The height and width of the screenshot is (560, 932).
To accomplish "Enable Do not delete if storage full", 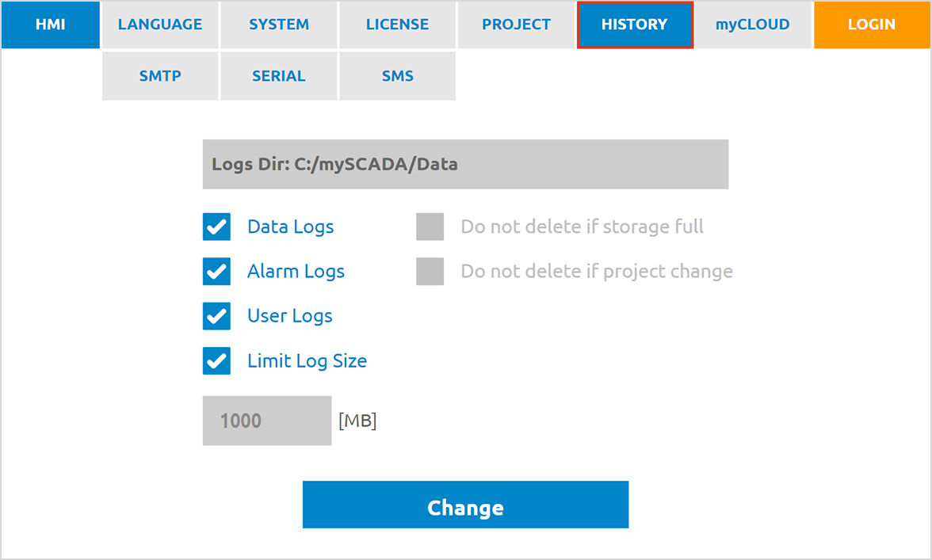I will pos(430,227).
